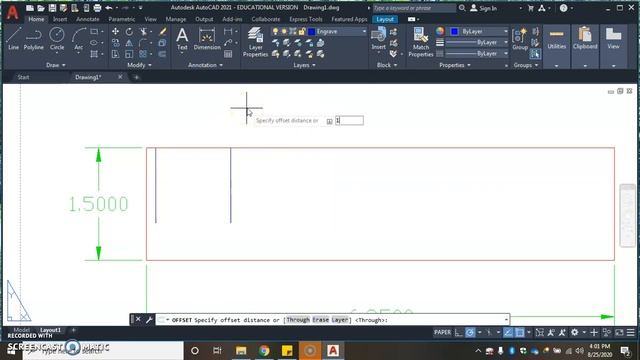Toggle layer freeze sun icon in Layers panel
Screen dimensions: 640x360
coord(284,31)
